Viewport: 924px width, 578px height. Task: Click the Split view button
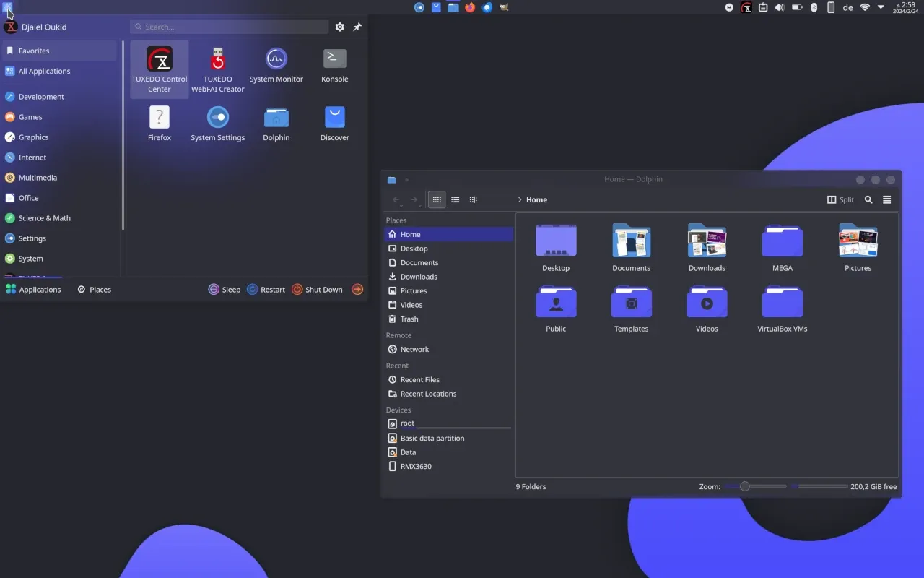pos(840,200)
